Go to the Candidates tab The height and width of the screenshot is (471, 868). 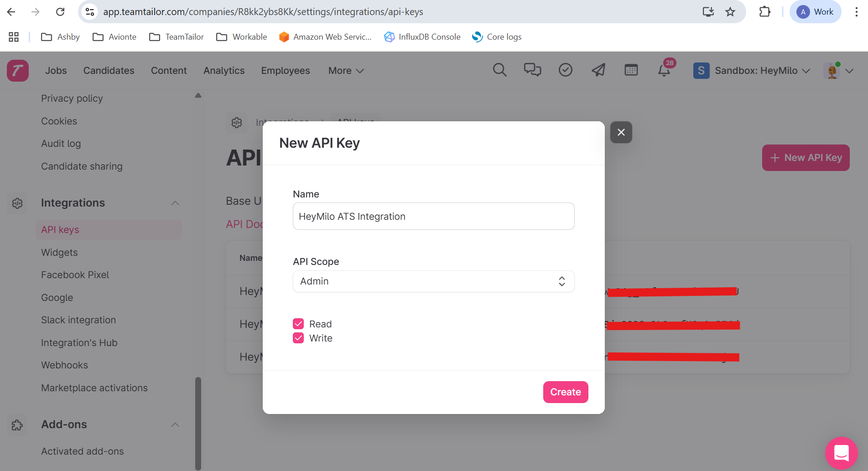109,71
